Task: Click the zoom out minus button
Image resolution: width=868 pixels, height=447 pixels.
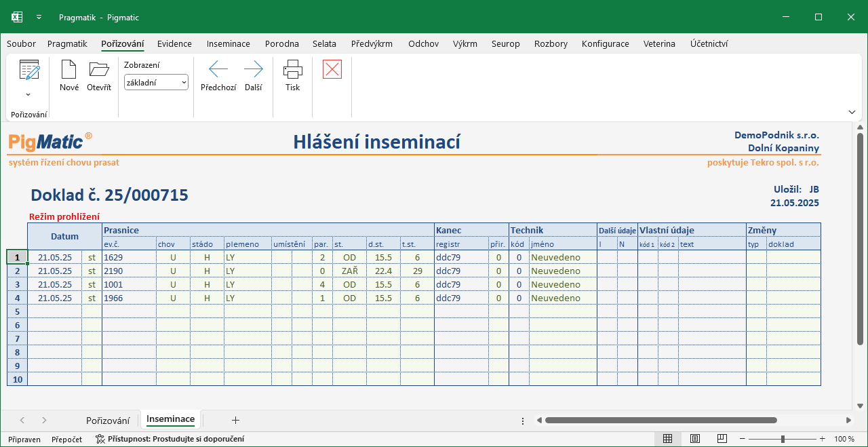Action: point(743,439)
